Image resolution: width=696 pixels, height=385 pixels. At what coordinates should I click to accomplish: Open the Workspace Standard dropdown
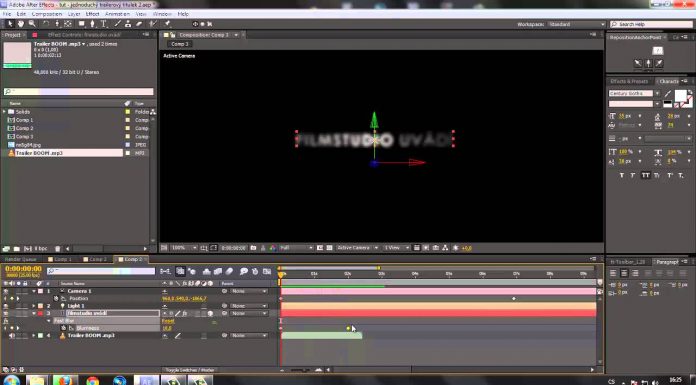tap(576, 24)
